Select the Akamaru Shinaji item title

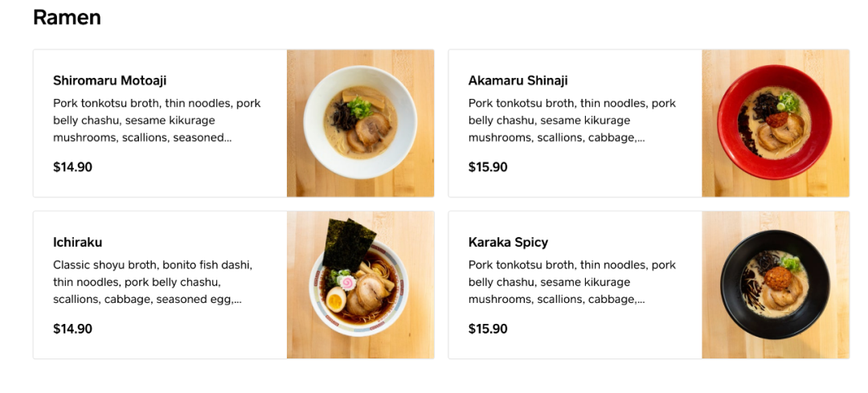[518, 80]
